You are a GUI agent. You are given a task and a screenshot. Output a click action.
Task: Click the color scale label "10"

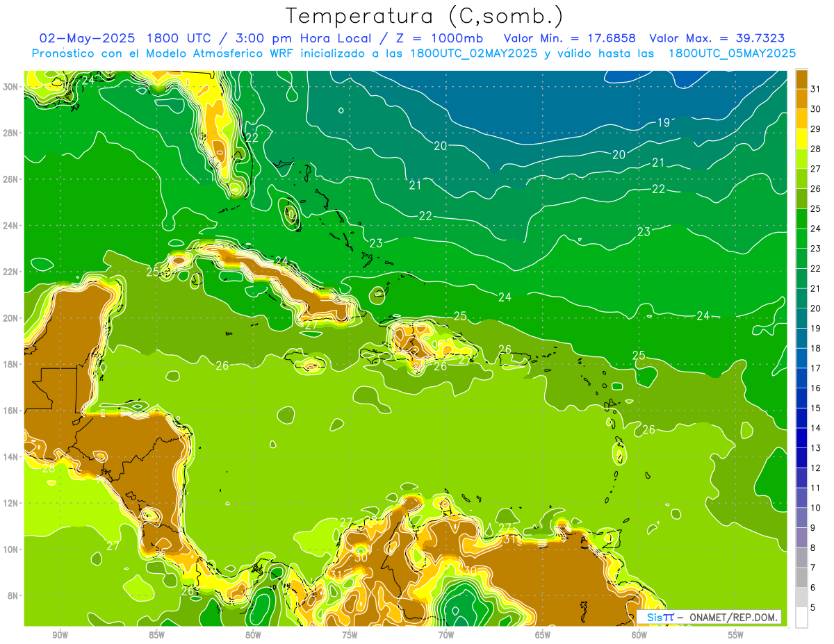pos(816,508)
